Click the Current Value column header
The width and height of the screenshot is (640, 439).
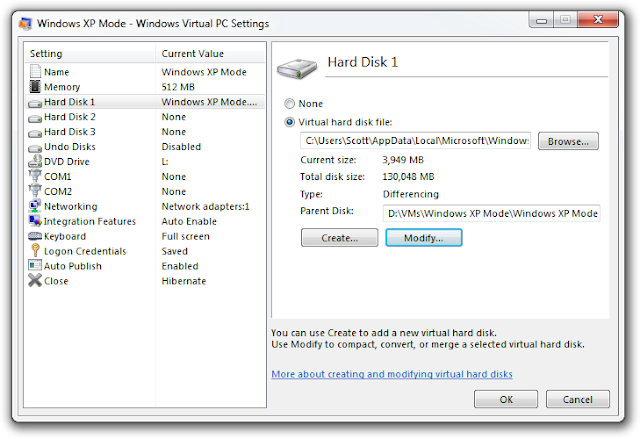(210, 54)
